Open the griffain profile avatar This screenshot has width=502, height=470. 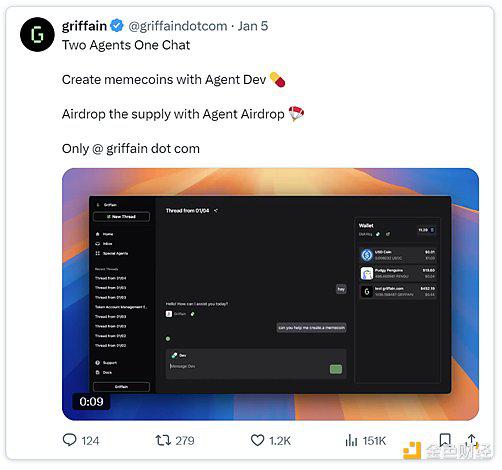coord(37,34)
